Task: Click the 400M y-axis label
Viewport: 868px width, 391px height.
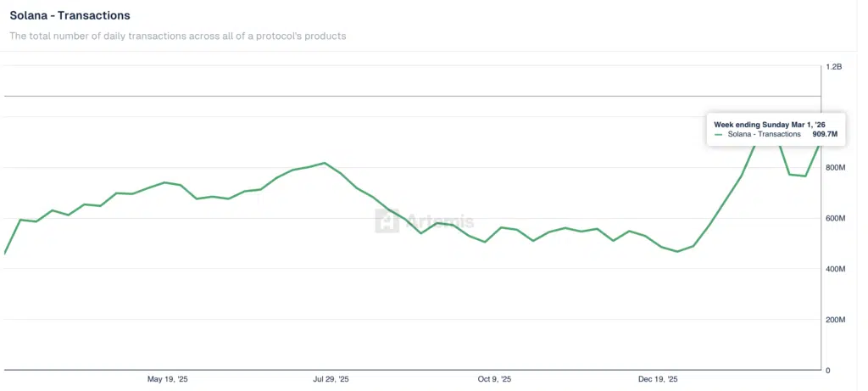Action: [835, 269]
